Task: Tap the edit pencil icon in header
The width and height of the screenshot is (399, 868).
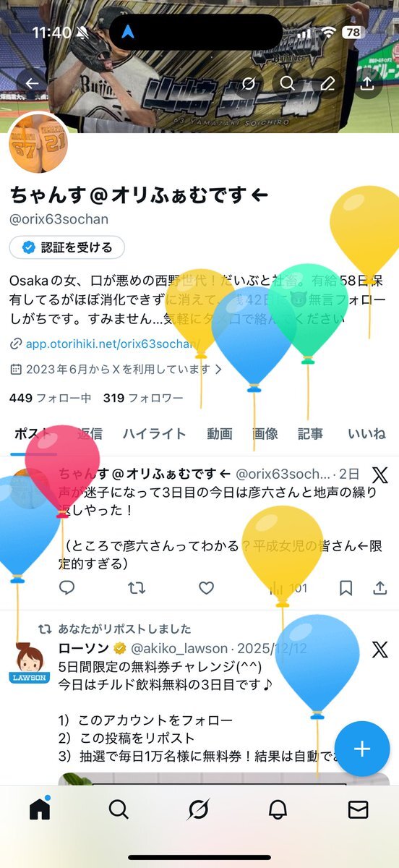Action: [x=327, y=83]
